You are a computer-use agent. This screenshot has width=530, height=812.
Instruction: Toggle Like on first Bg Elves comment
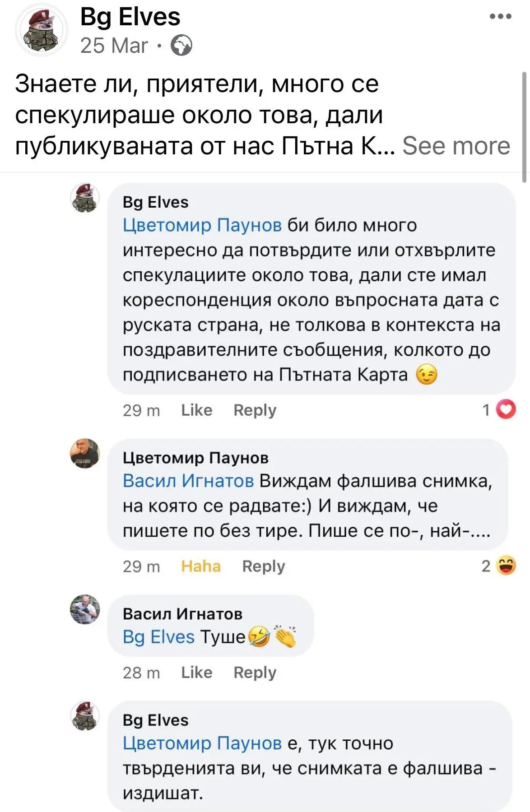tap(196, 410)
